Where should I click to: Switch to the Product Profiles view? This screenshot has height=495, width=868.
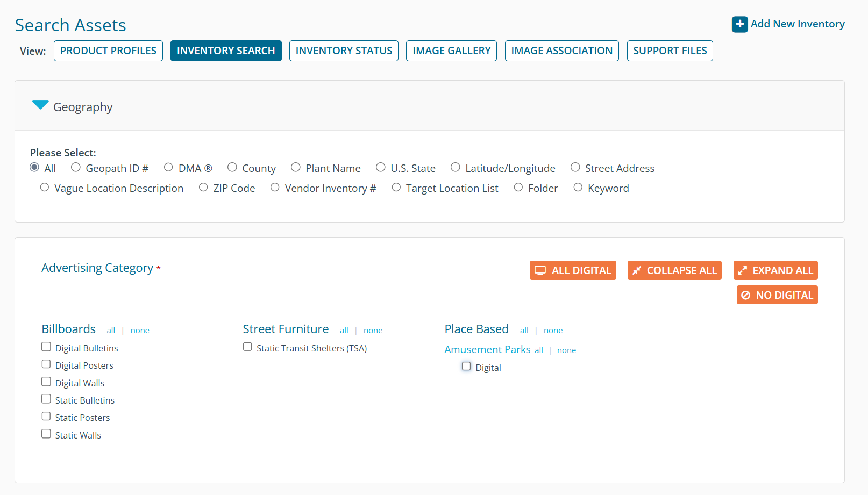108,51
